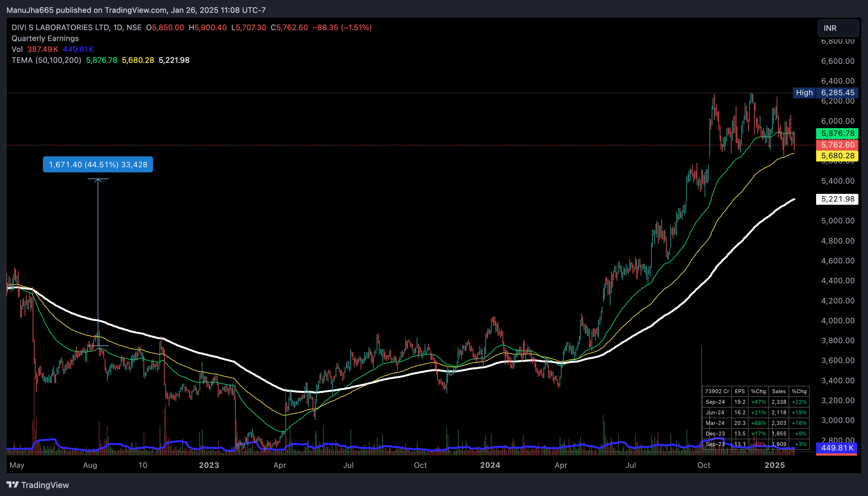Click the 6,000.00 price axis label

pos(838,121)
